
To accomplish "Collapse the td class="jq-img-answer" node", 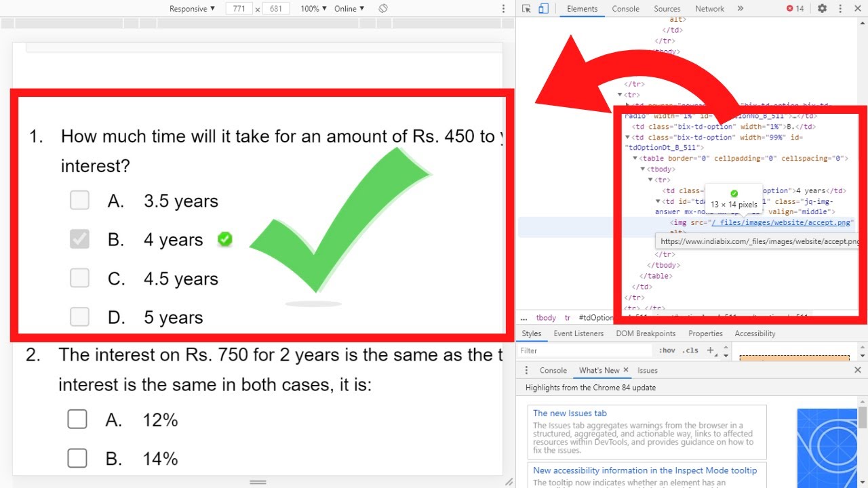I will point(658,201).
